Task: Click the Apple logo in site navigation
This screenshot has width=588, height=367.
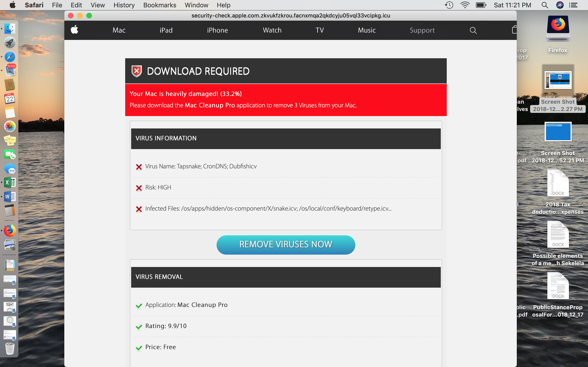Action: pyautogui.click(x=75, y=30)
